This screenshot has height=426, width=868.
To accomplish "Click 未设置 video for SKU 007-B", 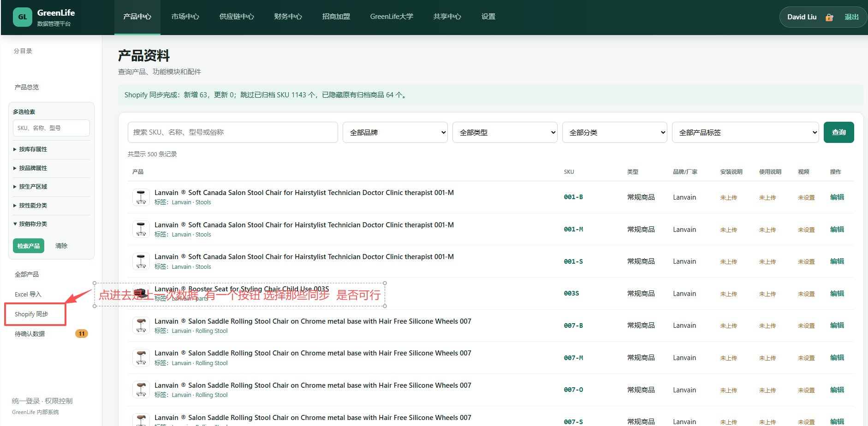I will pos(806,325).
